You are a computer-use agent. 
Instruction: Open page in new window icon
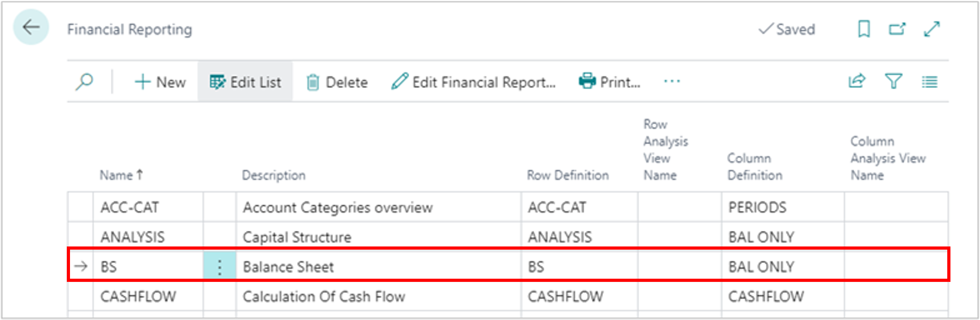(x=897, y=30)
